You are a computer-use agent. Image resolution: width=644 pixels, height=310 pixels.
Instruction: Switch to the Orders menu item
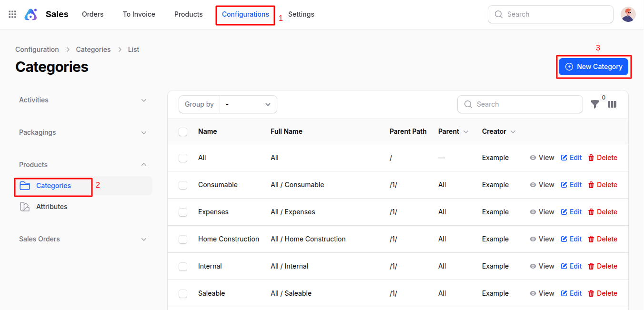[92, 14]
